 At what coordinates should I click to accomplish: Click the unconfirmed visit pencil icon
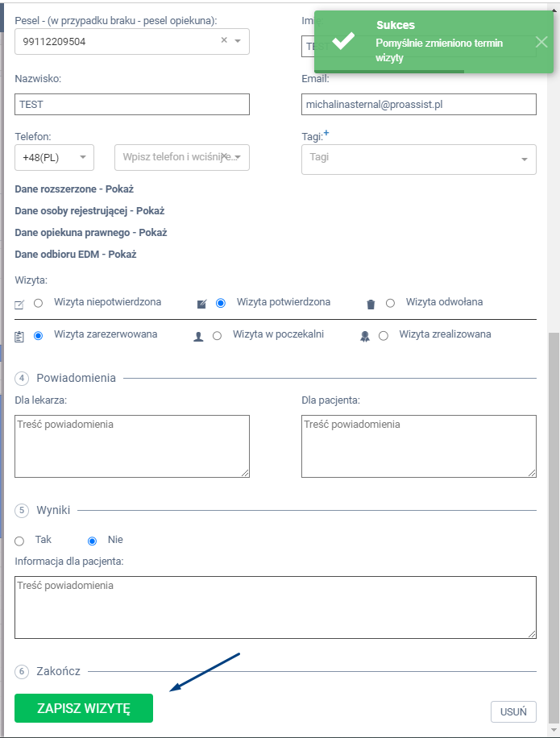coord(20,305)
